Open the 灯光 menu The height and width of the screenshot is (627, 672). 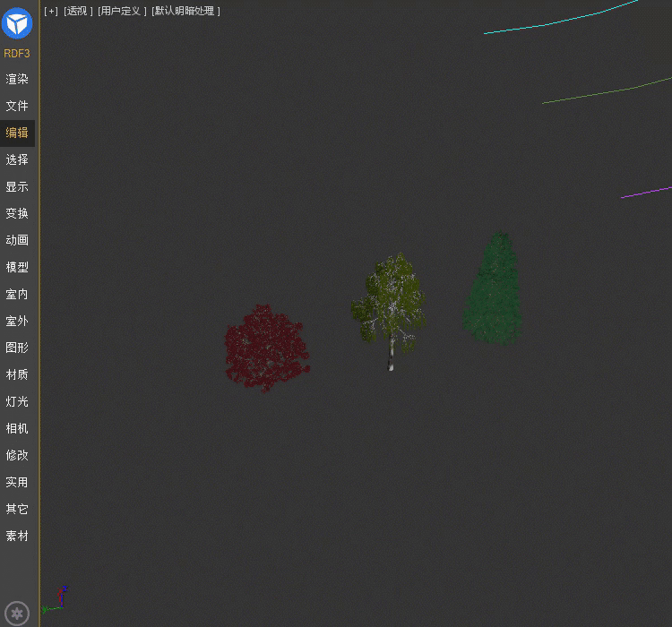click(17, 401)
